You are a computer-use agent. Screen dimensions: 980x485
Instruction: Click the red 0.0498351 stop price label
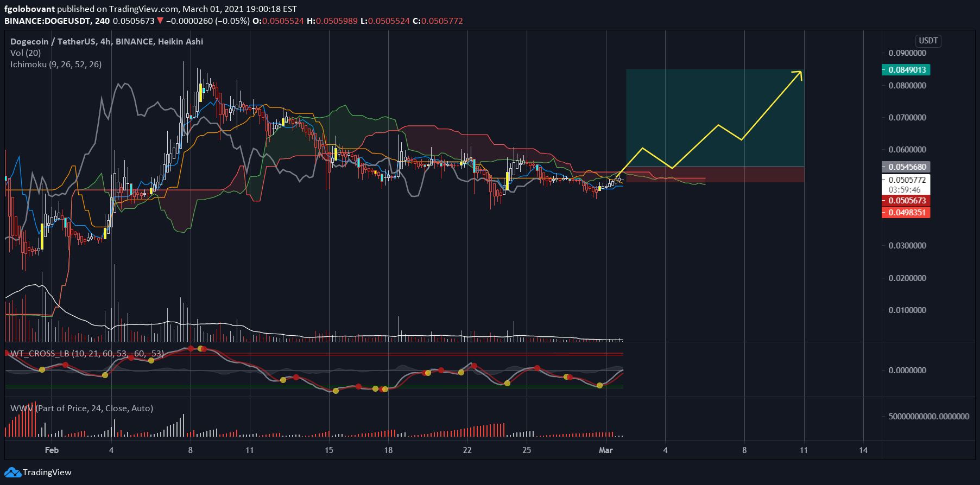(906, 213)
